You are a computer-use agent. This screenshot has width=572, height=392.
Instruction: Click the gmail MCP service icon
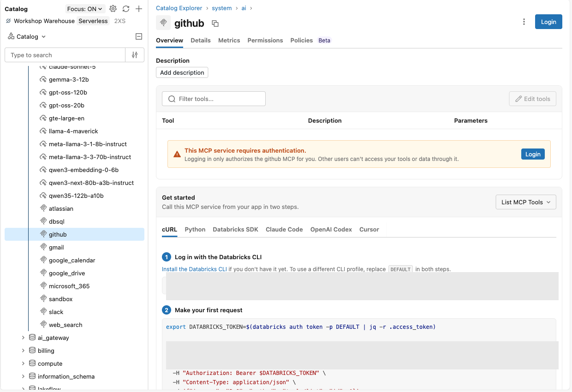(x=44, y=247)
